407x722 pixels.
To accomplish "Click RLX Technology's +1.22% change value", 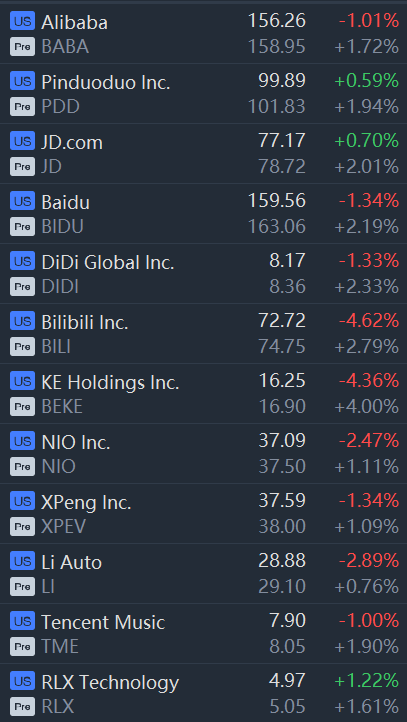I will pyautogui.click(x=366, y=681).
